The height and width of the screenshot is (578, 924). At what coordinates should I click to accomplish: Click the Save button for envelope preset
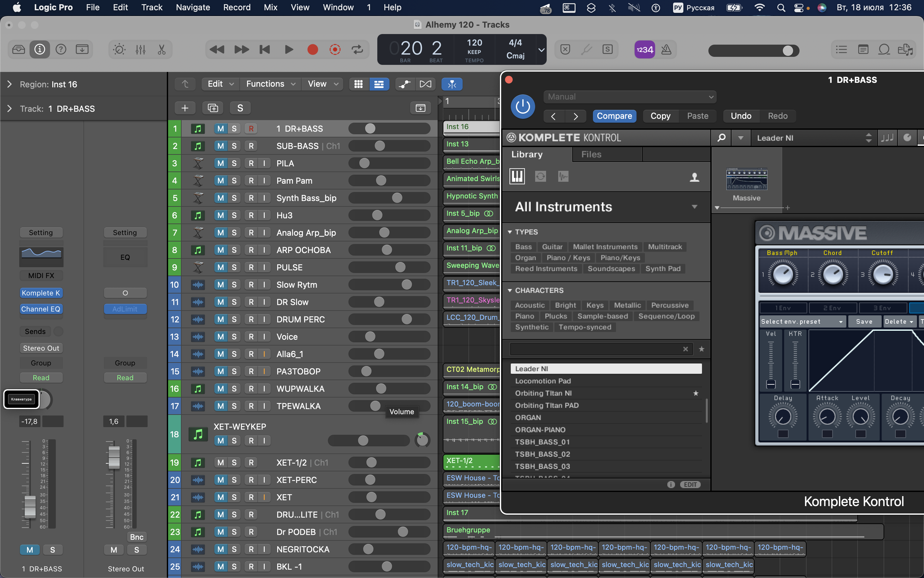pyautogui.click(x=864, y=321)
